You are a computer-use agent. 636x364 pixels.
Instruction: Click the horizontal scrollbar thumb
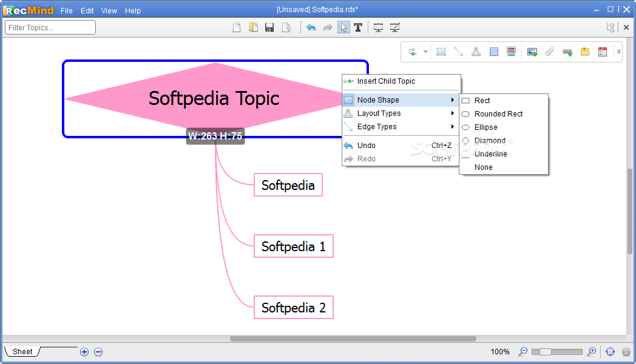(353, 339)
